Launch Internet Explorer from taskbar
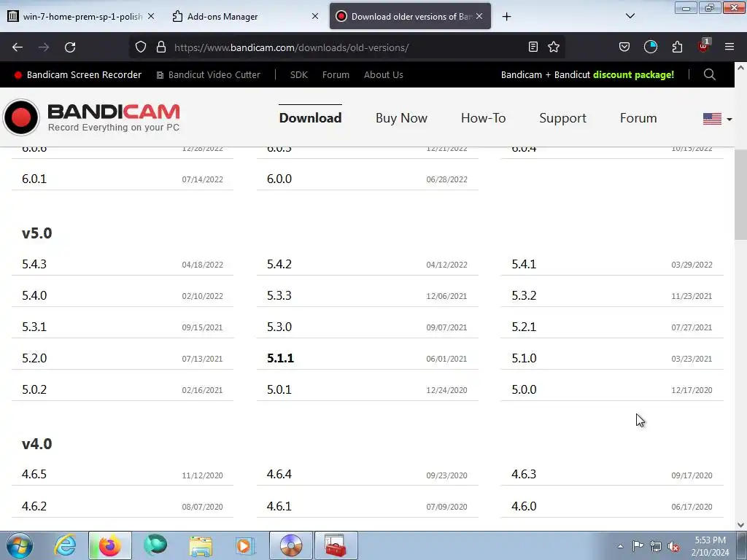Viewport: 747px width, 560px height. pyautogui.click(x=65, y=545)
